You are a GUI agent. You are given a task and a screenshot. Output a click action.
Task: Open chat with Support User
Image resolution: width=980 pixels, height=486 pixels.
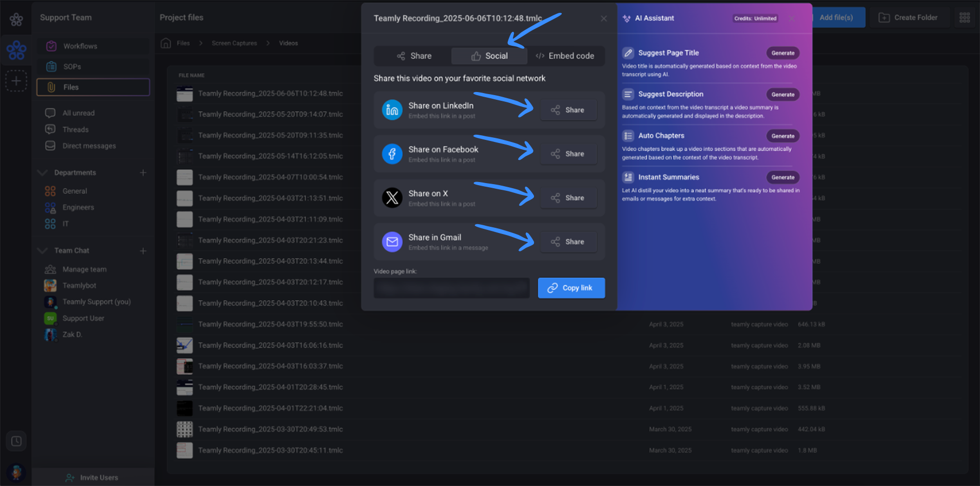tap(83, 318)
